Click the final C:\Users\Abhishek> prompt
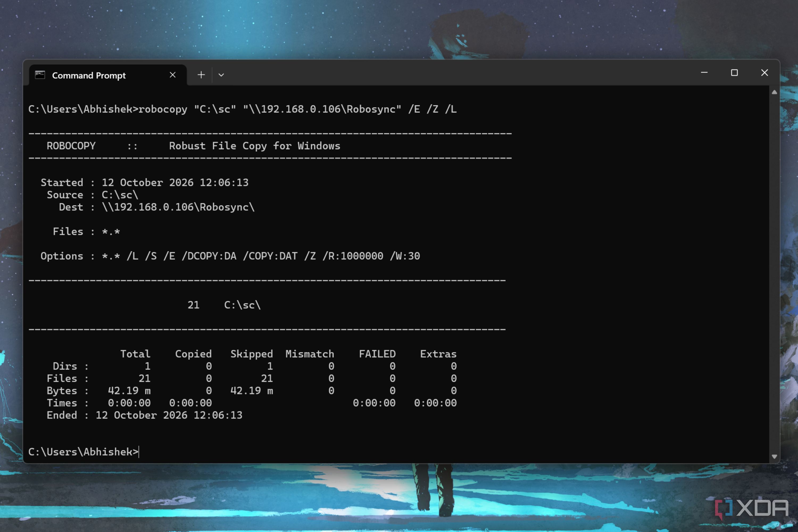The height and width of the screenshot is (532, 798). tap(84, 452)
